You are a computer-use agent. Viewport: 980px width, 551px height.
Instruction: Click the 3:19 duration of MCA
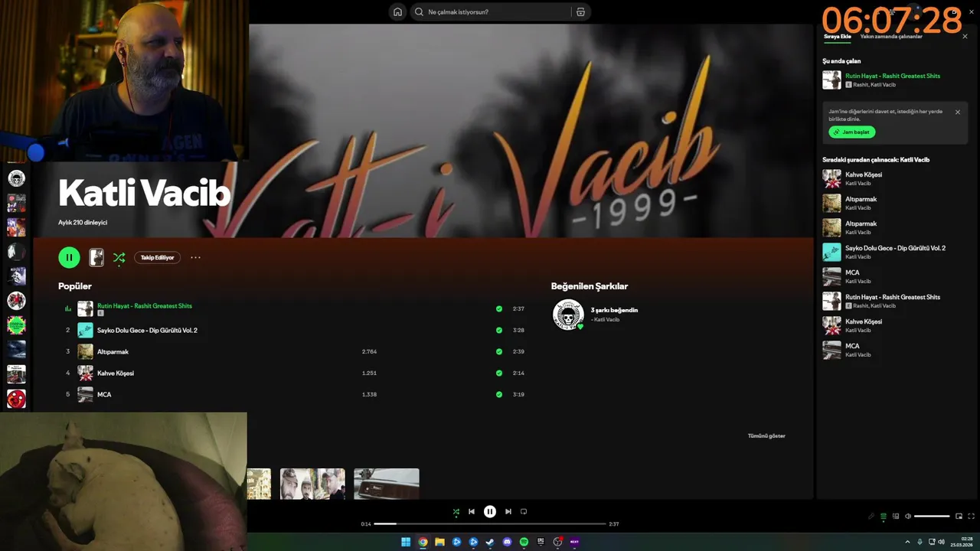point(518,395)
